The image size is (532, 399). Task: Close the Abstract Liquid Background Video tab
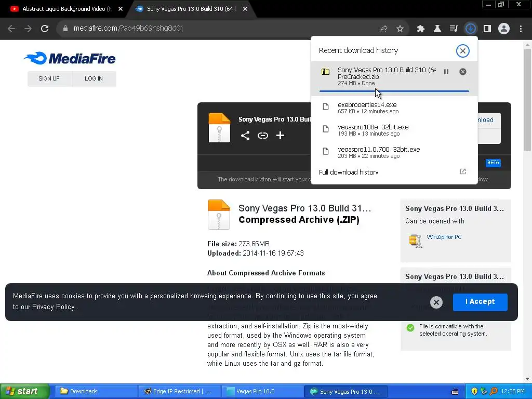point(121,9)
